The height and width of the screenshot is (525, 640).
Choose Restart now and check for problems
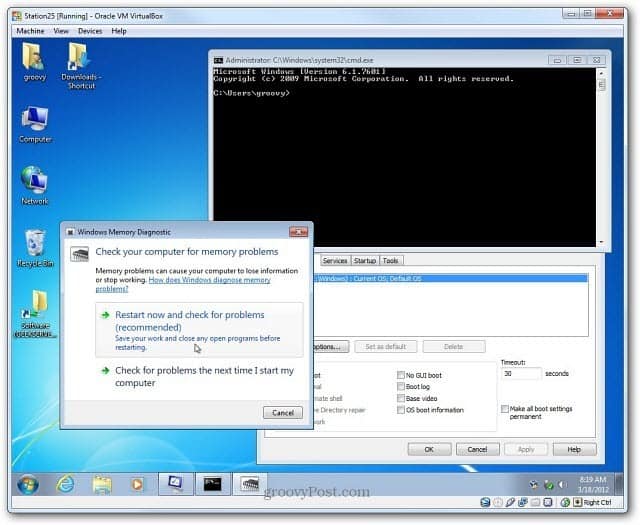(x=199, y=330)
